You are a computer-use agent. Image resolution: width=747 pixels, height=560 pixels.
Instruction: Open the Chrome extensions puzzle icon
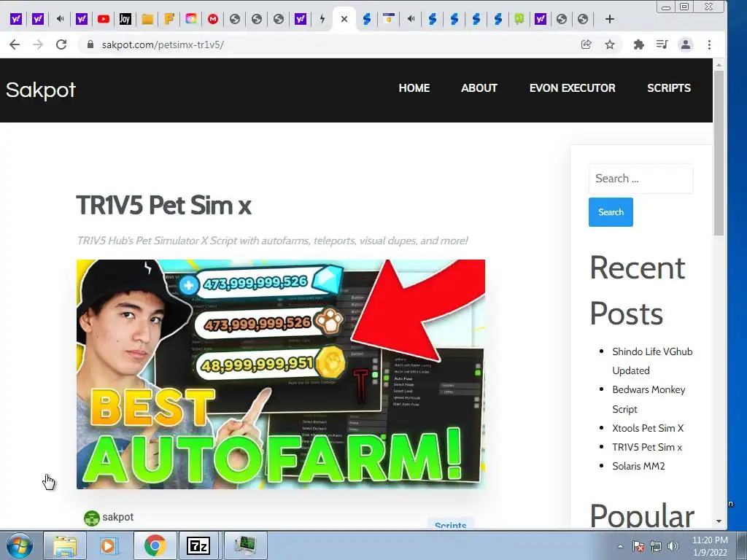coord(639,44)
